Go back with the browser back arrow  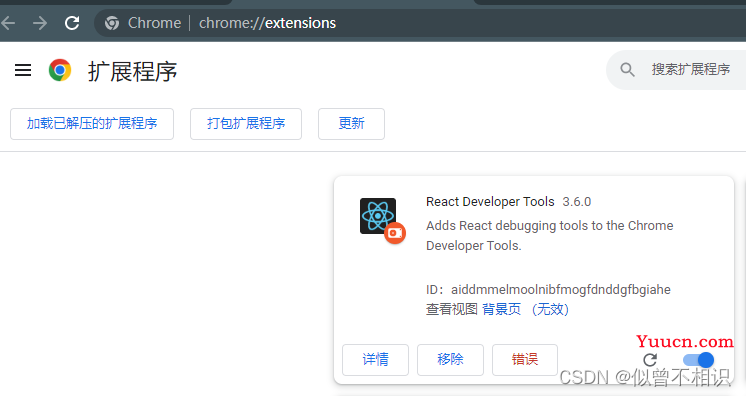(8, 23)
